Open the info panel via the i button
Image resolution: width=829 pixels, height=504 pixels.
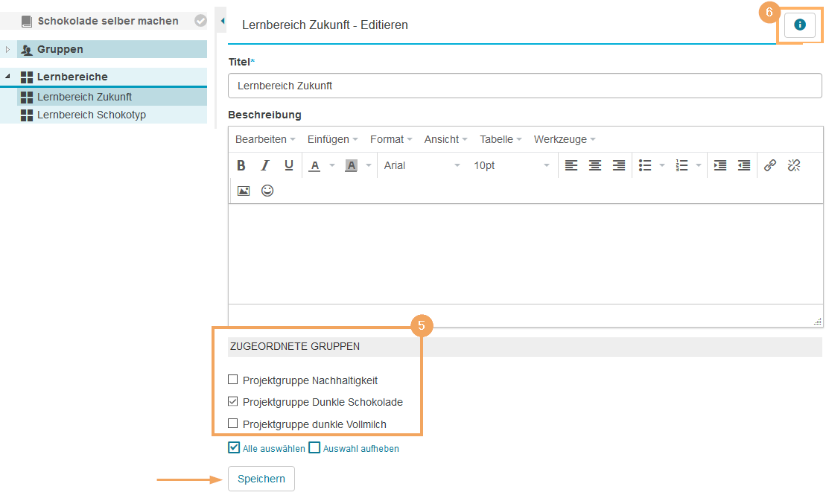pos(799,25)
